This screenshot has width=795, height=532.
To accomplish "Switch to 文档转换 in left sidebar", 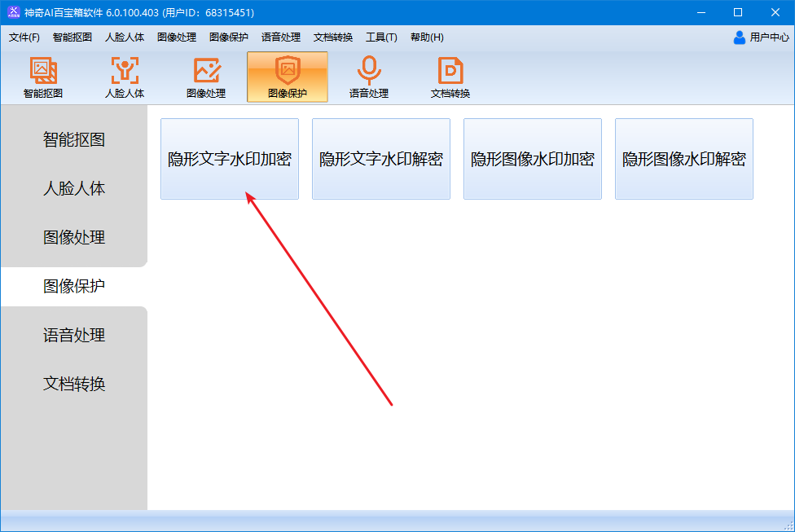I will (x=74, y=384).
